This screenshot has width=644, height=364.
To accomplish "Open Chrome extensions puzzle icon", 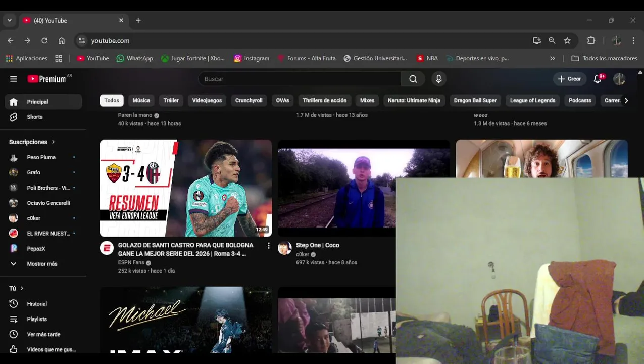I will (591, 41).
